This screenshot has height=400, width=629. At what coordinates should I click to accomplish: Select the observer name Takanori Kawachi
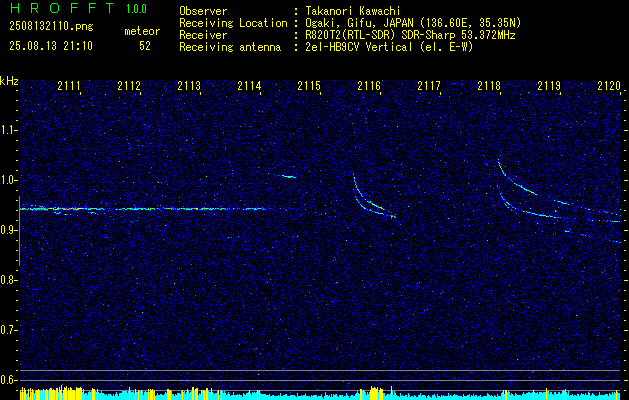tap(353, 11)
